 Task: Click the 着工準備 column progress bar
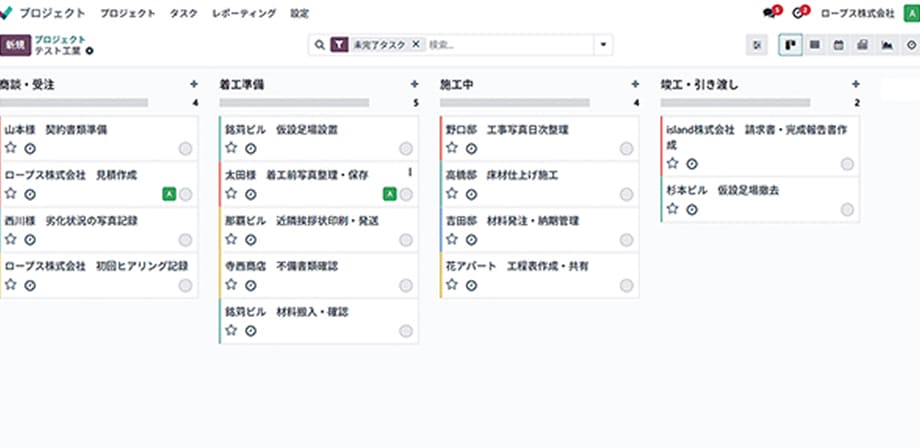coord(295,103)
